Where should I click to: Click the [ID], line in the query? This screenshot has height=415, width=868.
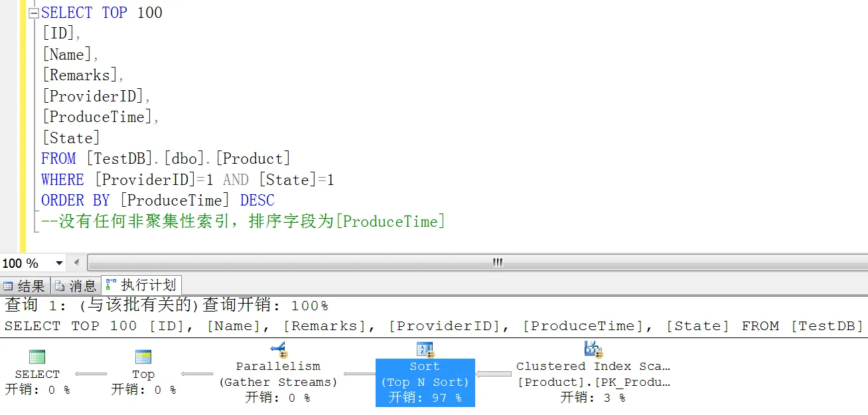[x=61, y=34]
